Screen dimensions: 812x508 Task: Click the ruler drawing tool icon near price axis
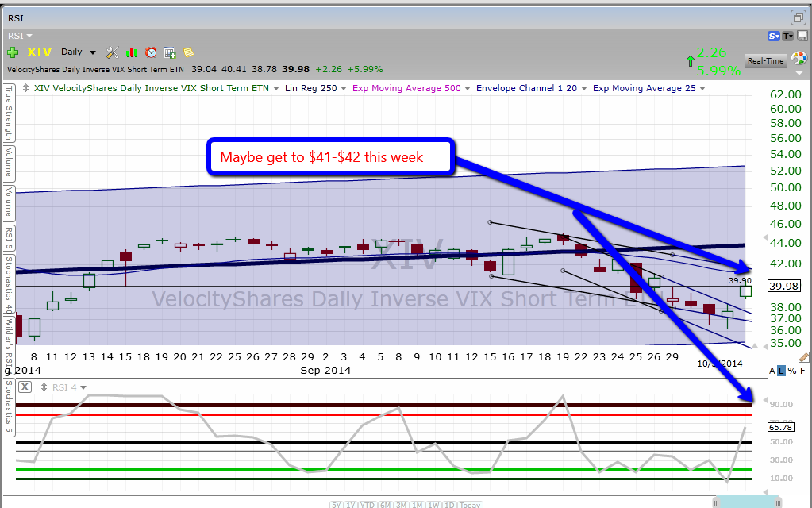tap(804, 357)
